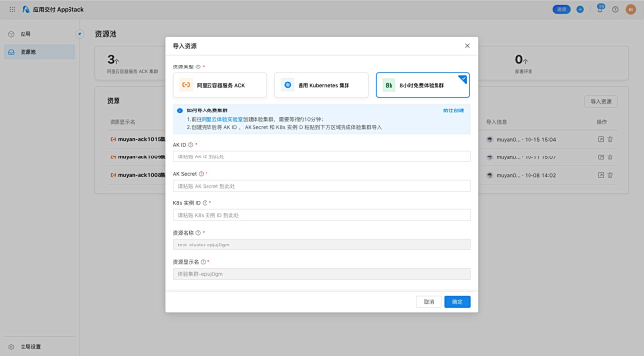Click importer avatar in 10-11 15:07 row
This screenshot has width=644, height=356.
pyautogui.click(x=490, y=157)
